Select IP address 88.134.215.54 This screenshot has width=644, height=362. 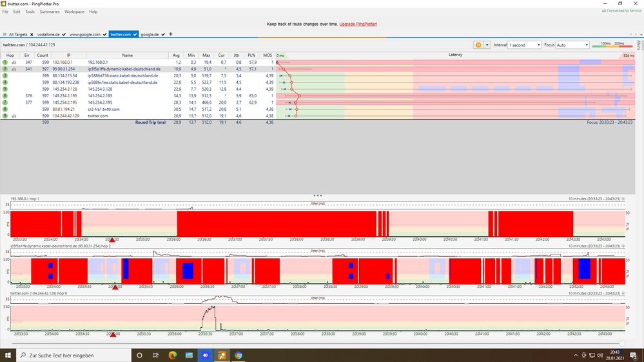click(x=65, y=76)
